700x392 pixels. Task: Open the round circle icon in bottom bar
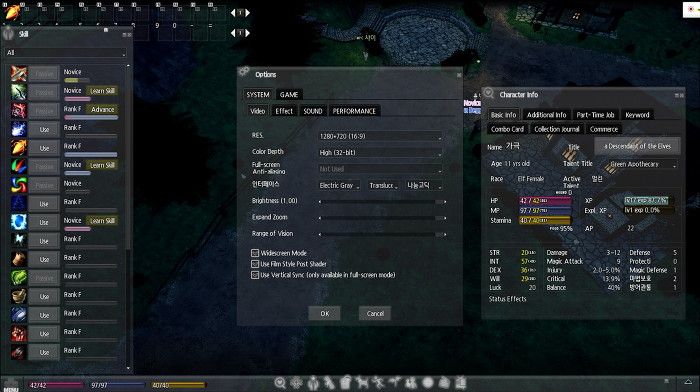(428, 383)
